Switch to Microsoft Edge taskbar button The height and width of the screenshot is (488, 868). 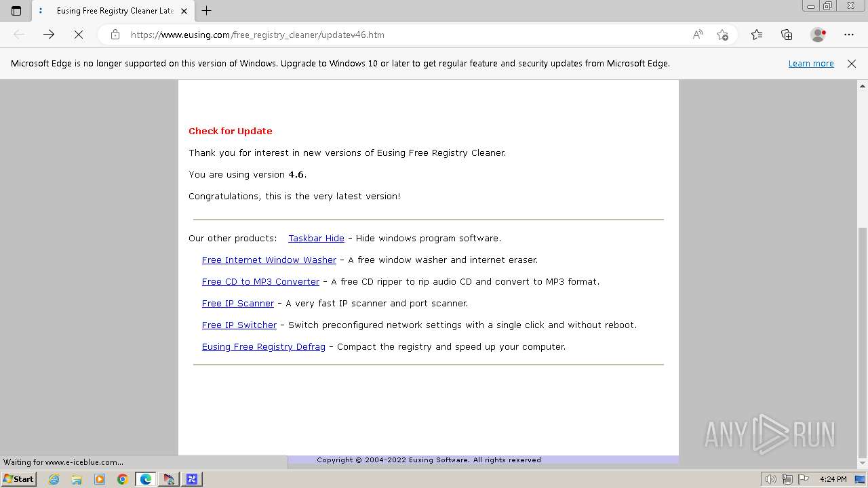coord(146,479)
